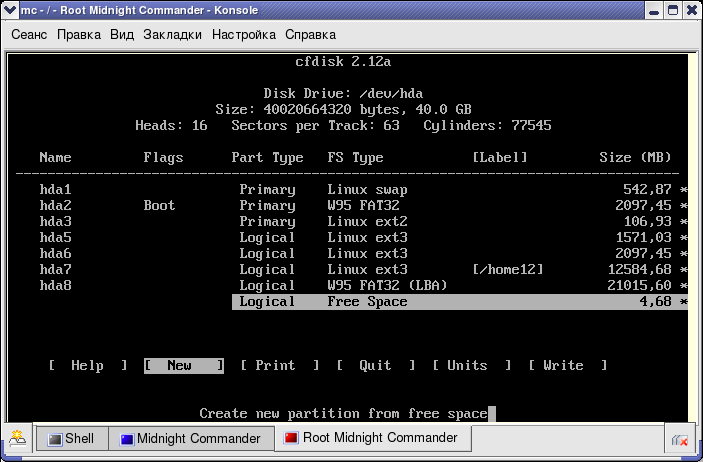The height and width of the screenshot is (462, 703).
Task: Open the Настройка menu
Action: pyautogui.click(x=243, y=35)
